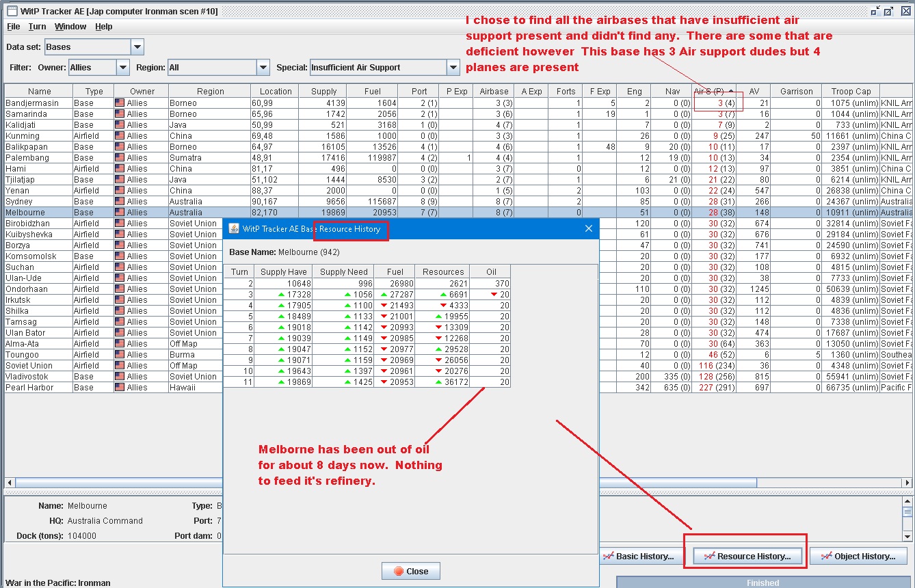Image resolution: width=915 pixels, height=588 pixels.
Task: Click the flag icon in the Bandjermasin row
Action: pyautogui.click(x=120, y=103)
